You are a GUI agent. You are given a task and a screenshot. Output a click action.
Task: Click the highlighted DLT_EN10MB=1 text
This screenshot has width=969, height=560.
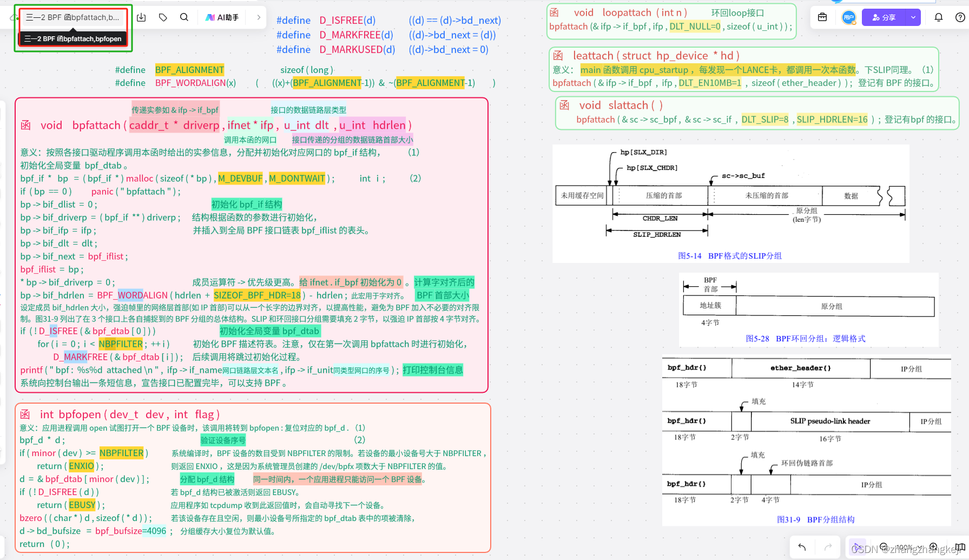pyautogui.click(x=710, y=83)
